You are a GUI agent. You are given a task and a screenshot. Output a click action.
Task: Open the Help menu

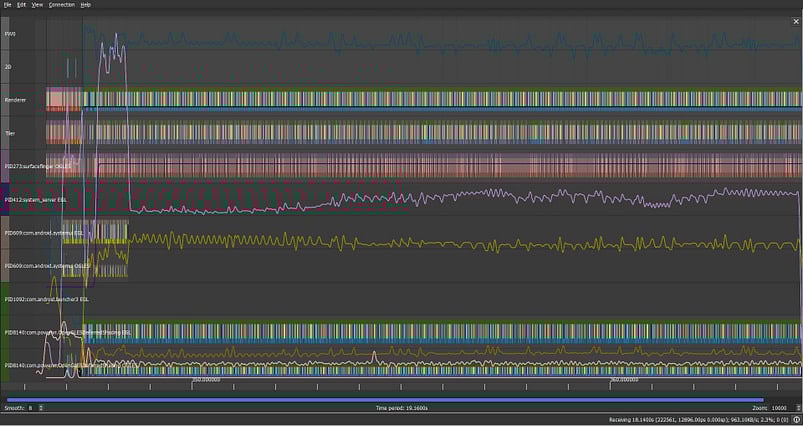[86, 5]
